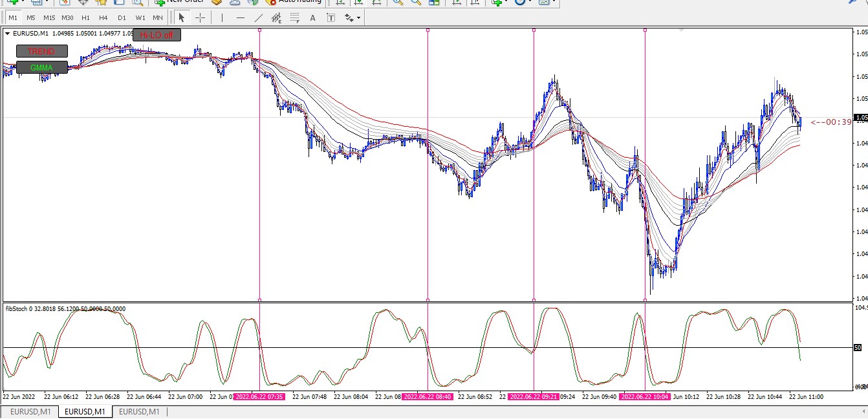Viewport: 868px width, 419px height.
Task: Toggle the Hi-LO off button
Action: (x=157, y=35)
